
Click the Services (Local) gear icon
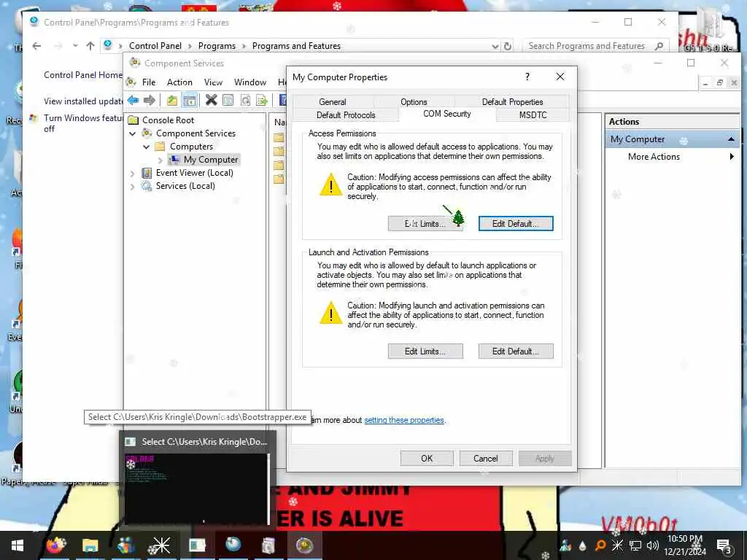click(x=147, y=186)
